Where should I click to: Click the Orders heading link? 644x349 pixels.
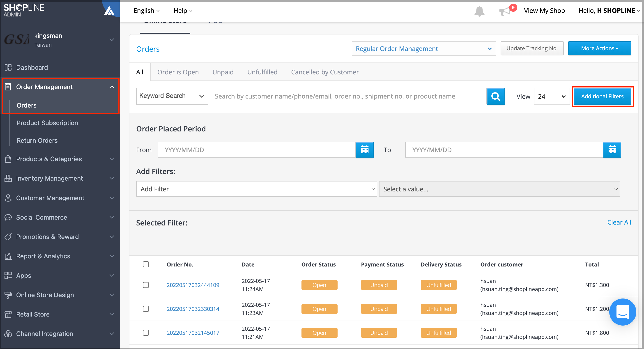(x=148, y=49)
